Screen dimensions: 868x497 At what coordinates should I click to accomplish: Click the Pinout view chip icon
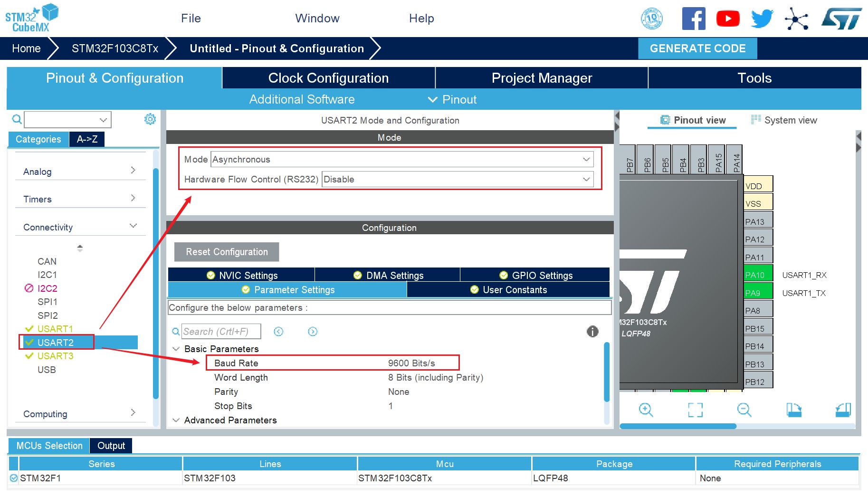pyautogui.click(x=665, y=120)
